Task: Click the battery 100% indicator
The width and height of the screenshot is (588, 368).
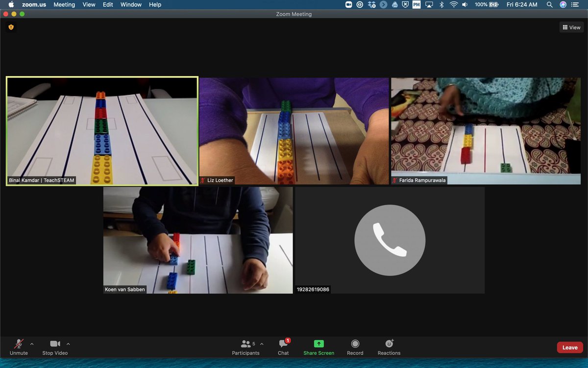Action: [486, 4]
